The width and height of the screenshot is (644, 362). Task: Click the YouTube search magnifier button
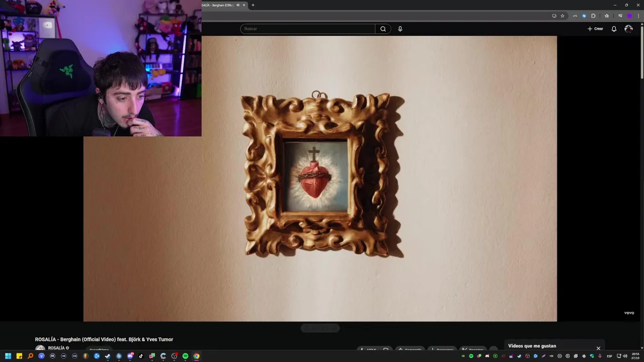click(x=383, y=29)
